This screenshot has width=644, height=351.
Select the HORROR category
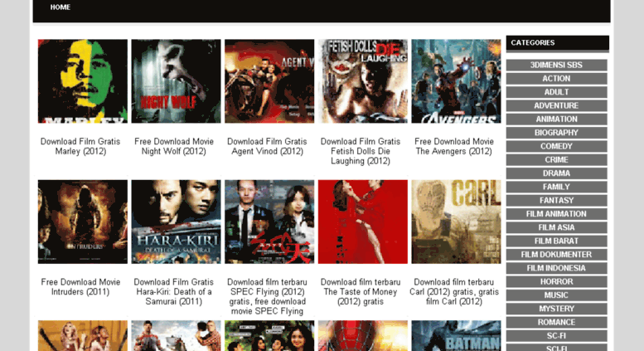[x=556, y=282]
